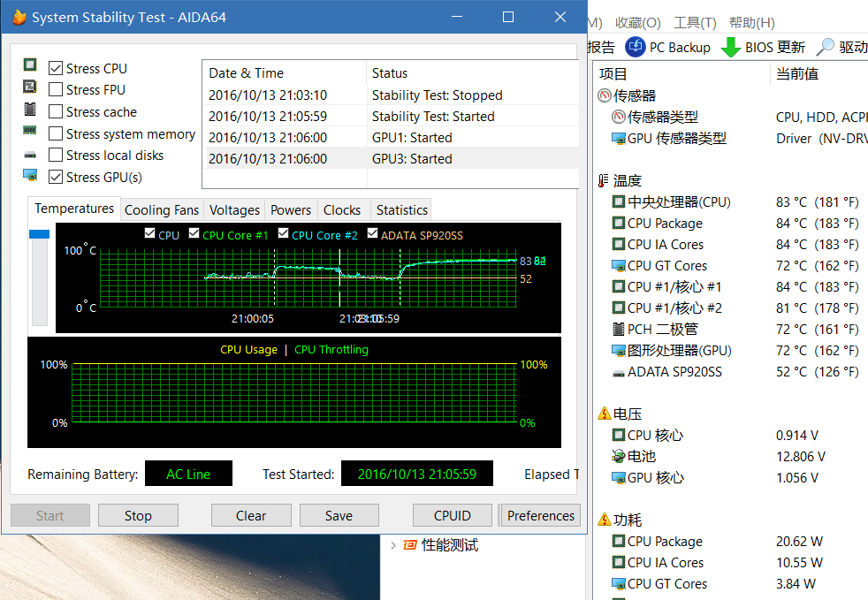Image resolution: width=868 pixels, height=600 pixels.
Task: Click the CPU Throttling graph label
Action: click(331, 350)
